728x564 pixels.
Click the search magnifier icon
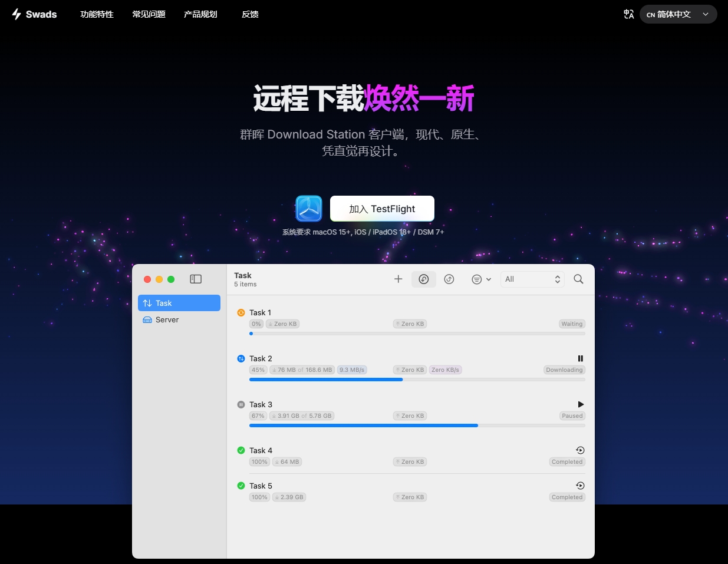pos(579,279)
